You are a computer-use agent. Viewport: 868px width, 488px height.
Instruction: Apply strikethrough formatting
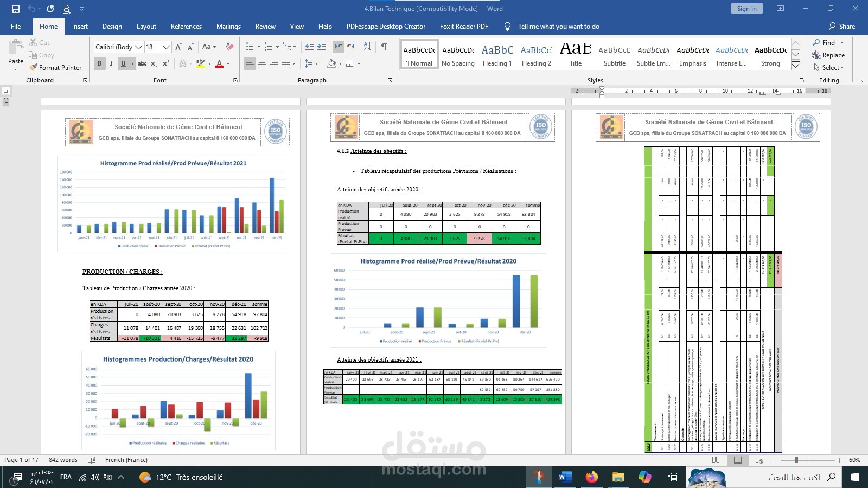click(x=142, y=63)
